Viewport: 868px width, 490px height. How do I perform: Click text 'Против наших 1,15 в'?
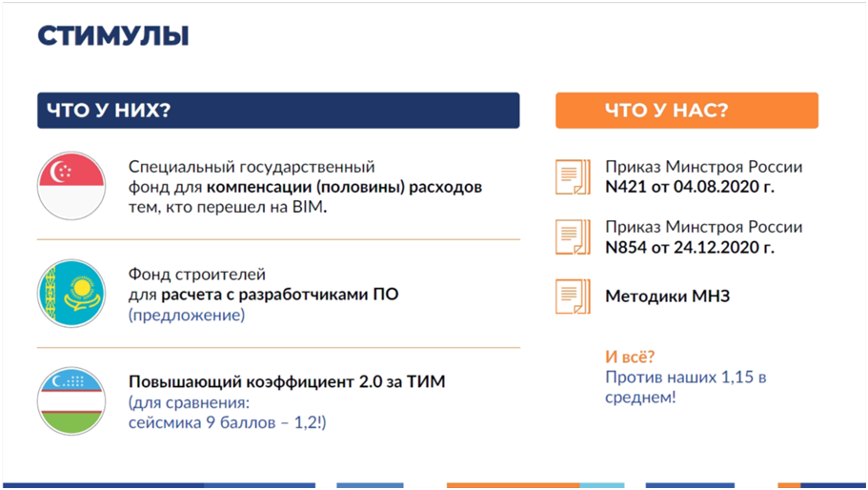[x=686, y=378]
